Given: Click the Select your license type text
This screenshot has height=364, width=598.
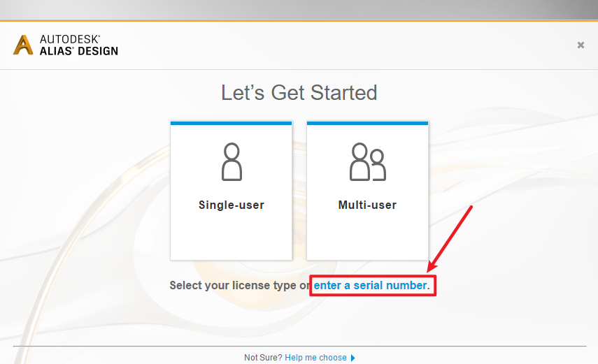Looking at the screenshot, I should (x=233, y=286).
